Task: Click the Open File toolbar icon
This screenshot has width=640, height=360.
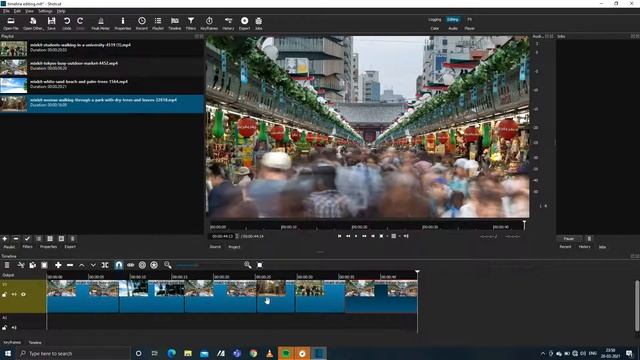Action: point(11,23)
